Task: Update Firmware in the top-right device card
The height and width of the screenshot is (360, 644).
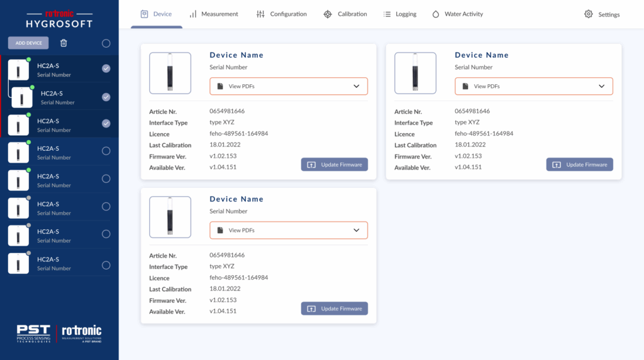Action: [579, 165]
